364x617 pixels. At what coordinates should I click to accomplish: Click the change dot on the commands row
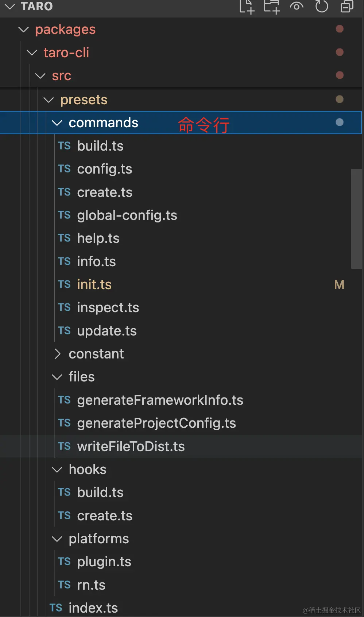tap(340, 122)
